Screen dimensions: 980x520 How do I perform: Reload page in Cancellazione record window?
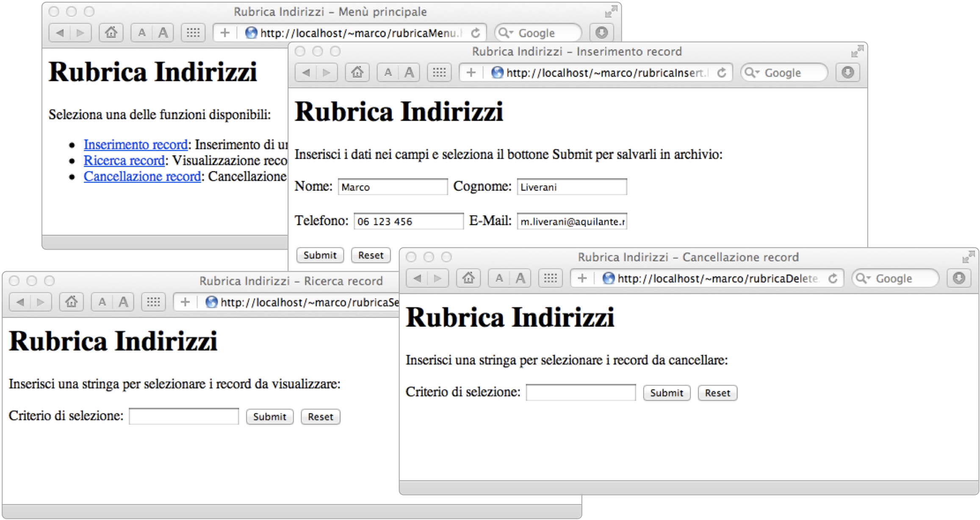point(833,278)
